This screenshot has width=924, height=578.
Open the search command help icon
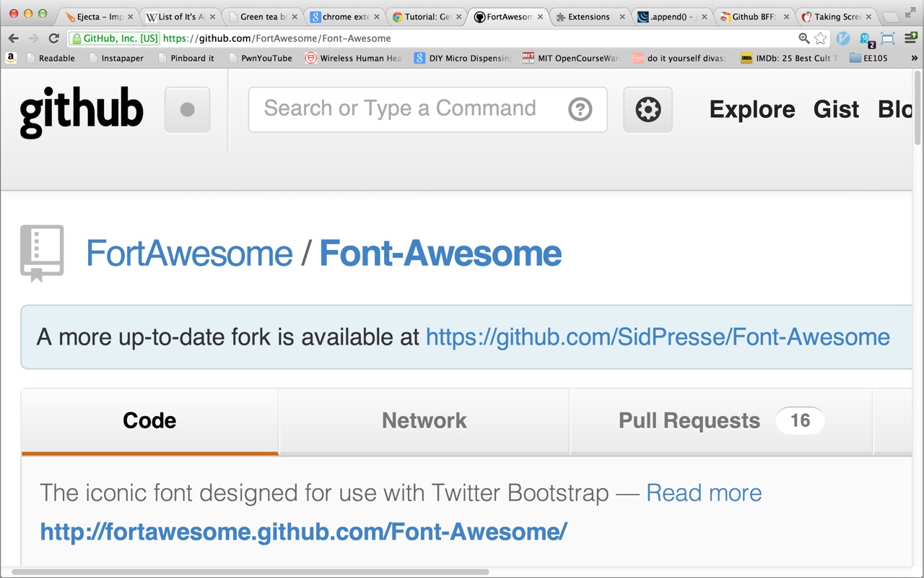pos(580,109)
